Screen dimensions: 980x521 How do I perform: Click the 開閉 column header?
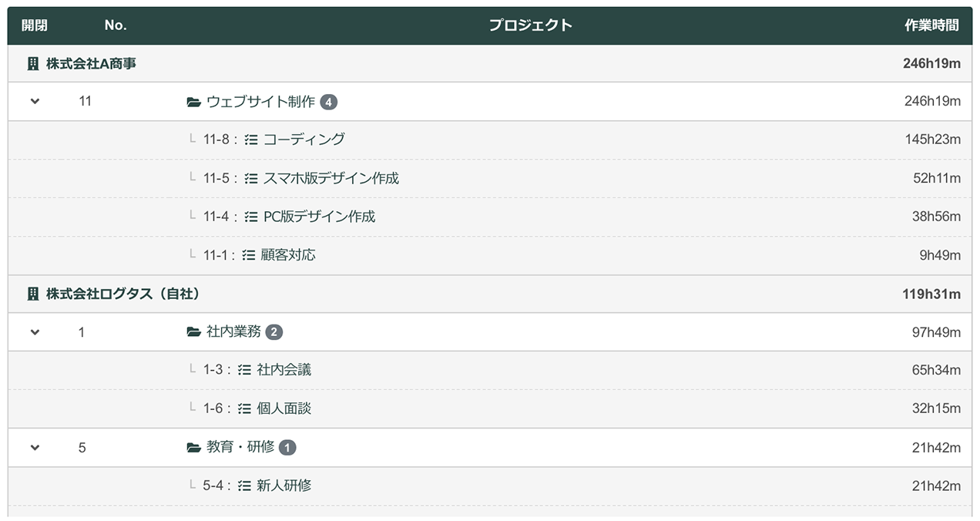point(35,25)
